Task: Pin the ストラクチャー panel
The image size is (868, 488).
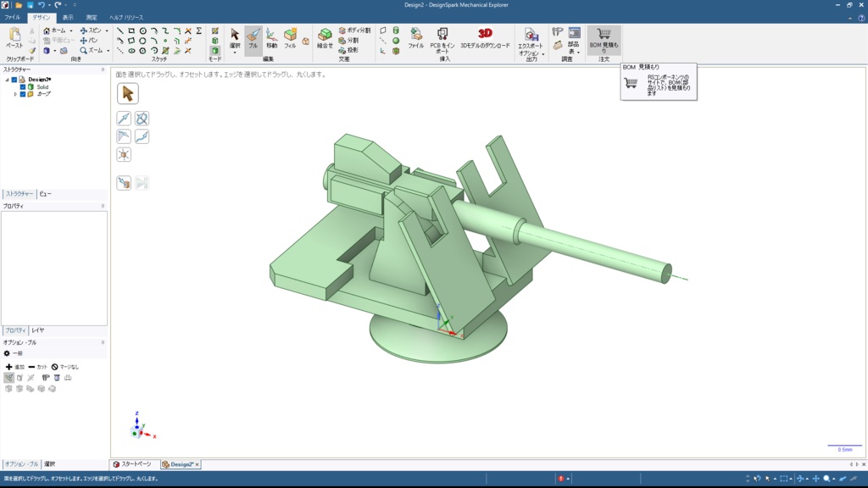Action: coord(103,69)
